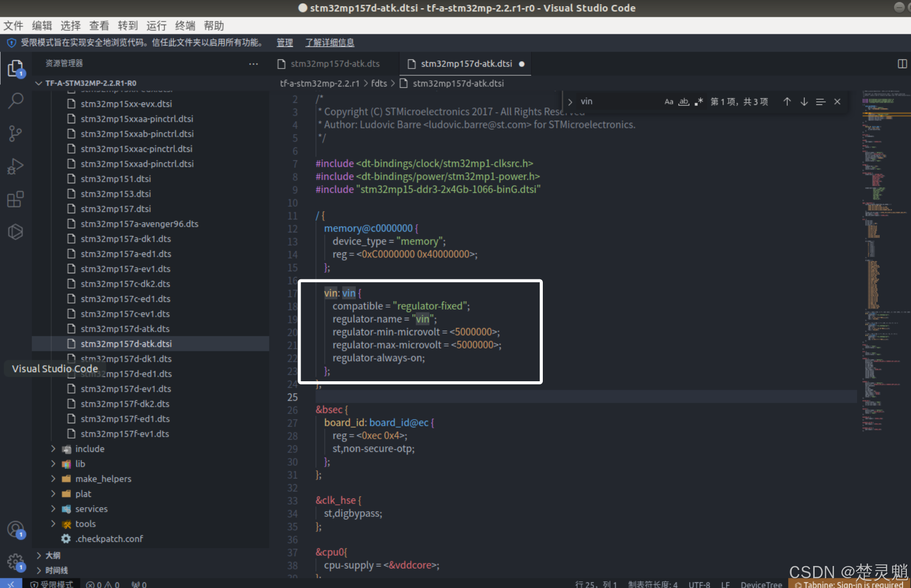This screenshot has height=588, width=911.
Task: Open the 文件 menu
Action: pos(13,26)
